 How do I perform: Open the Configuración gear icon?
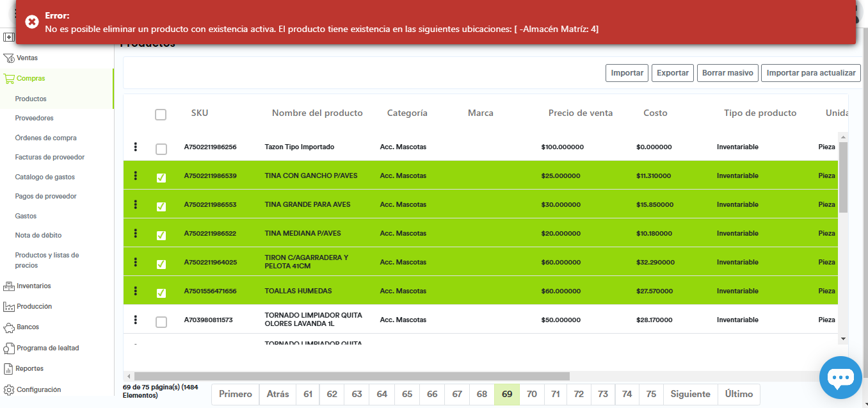point(9,390)
